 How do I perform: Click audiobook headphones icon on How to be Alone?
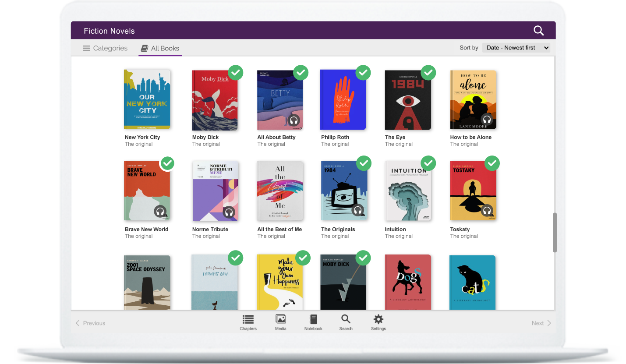tap(487, 119)
